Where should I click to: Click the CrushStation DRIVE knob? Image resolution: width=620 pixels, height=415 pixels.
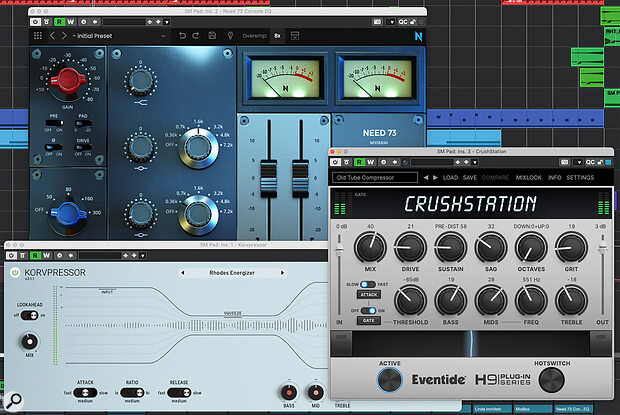(410, 247)
